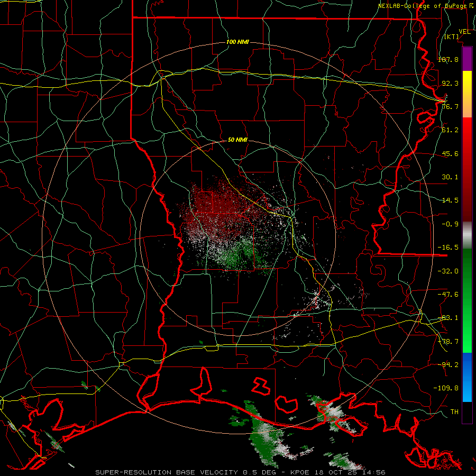Click the 92.3 velocity legend value
The height and width of the screenshot is (476, 476).
coord(450,83)
